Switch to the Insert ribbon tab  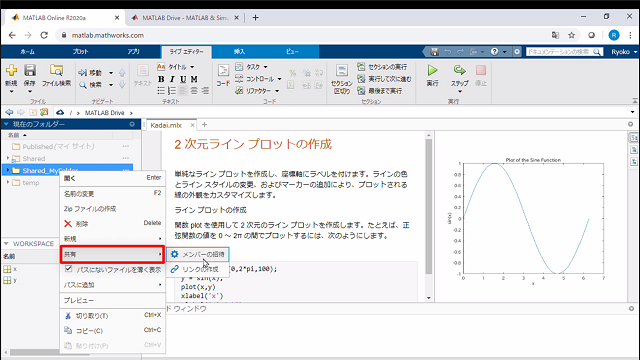coord(239,52)
